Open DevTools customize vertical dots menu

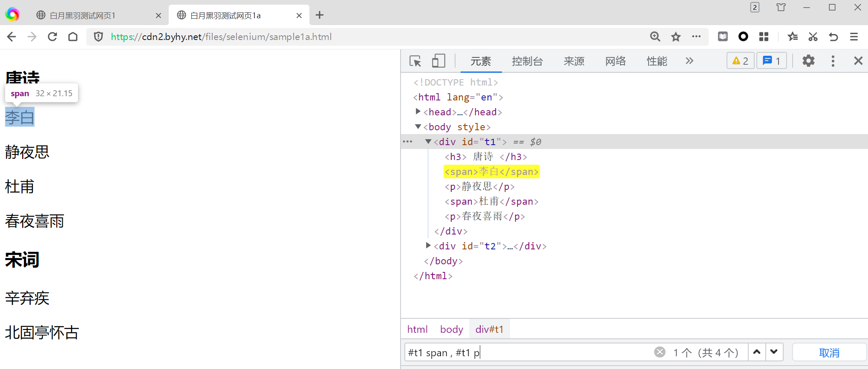pos(833,61)
